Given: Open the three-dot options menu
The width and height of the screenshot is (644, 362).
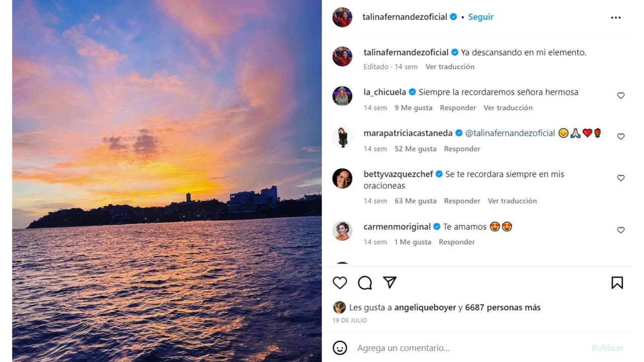Looking at the screenshot, I should (x=616, y=17).
